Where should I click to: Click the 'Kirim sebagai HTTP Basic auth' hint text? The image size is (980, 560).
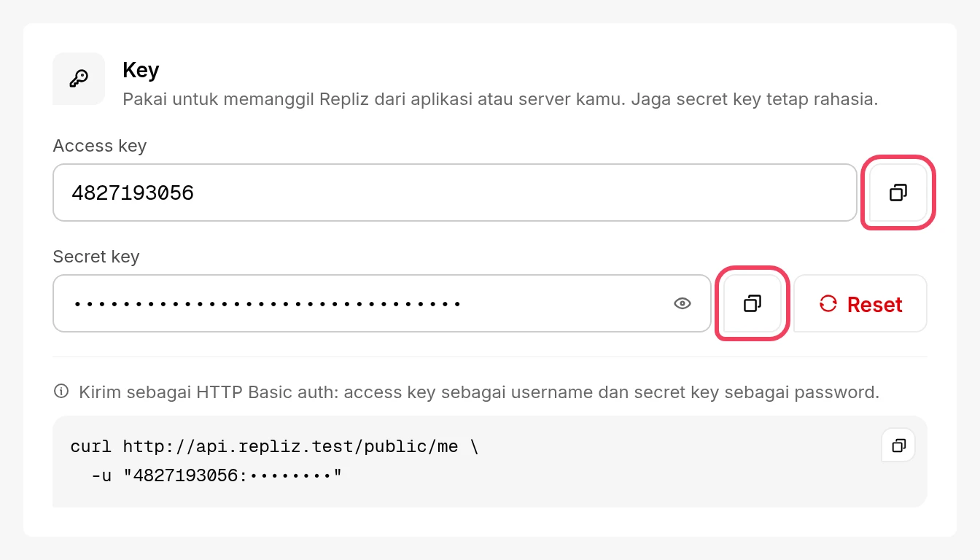(479, 392)
